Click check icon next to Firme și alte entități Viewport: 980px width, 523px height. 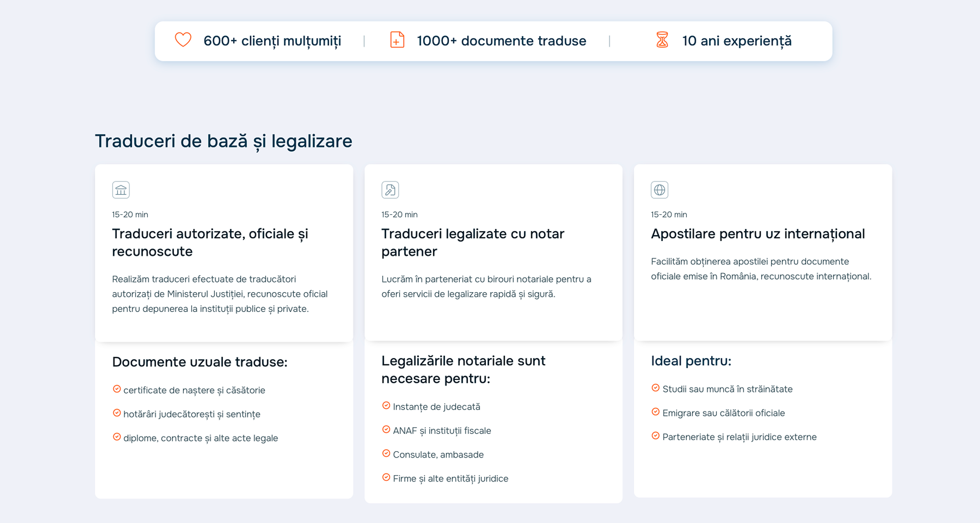tap(386, 477)
